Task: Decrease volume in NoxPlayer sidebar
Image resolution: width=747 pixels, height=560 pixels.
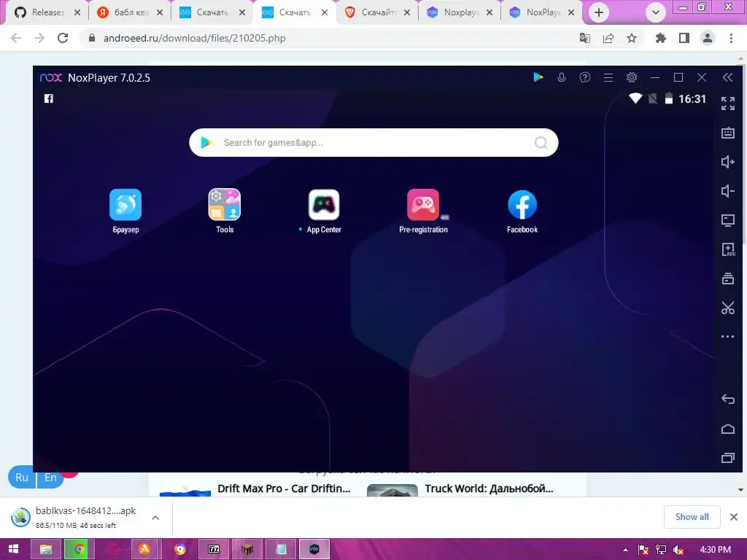Action: click(727, 191)
